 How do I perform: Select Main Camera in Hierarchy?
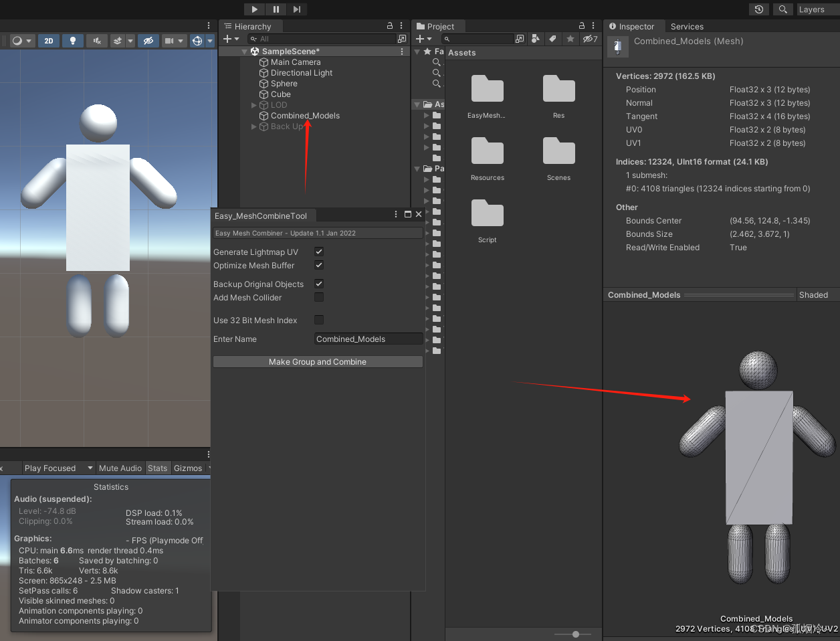(x=296, y=62)
